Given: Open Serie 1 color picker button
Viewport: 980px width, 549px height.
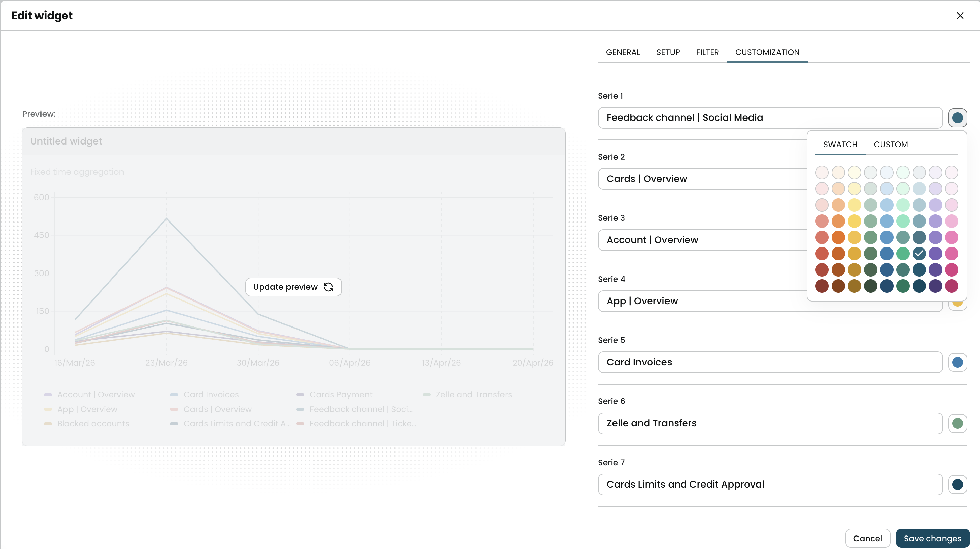Looking at the screenshot, I should point(957,117).
